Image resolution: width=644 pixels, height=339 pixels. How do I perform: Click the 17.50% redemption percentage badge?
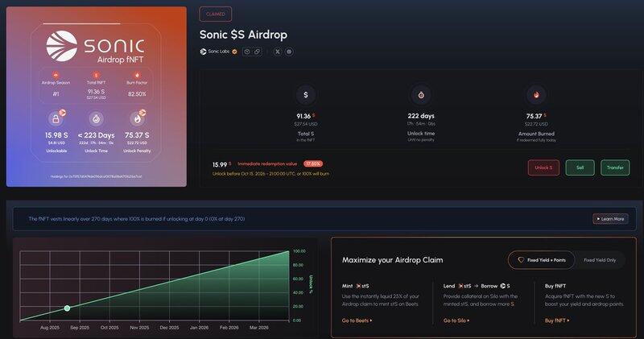313,163
